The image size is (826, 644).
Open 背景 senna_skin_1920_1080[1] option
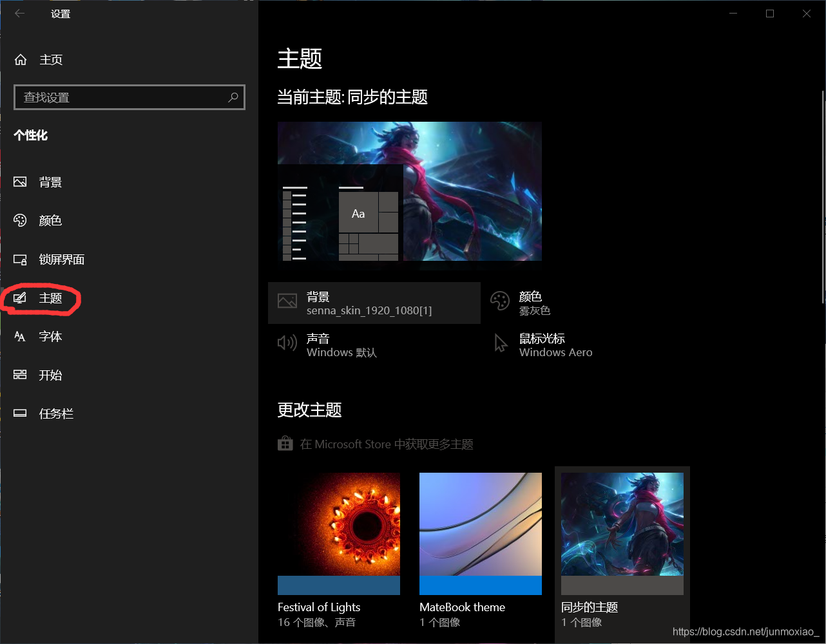pos(374,303)
